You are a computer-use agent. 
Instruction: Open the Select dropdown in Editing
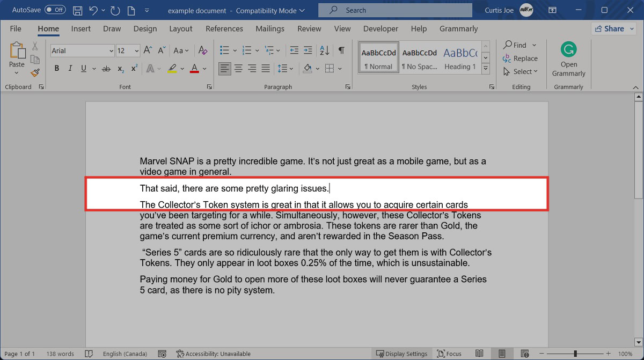[521, 71]
